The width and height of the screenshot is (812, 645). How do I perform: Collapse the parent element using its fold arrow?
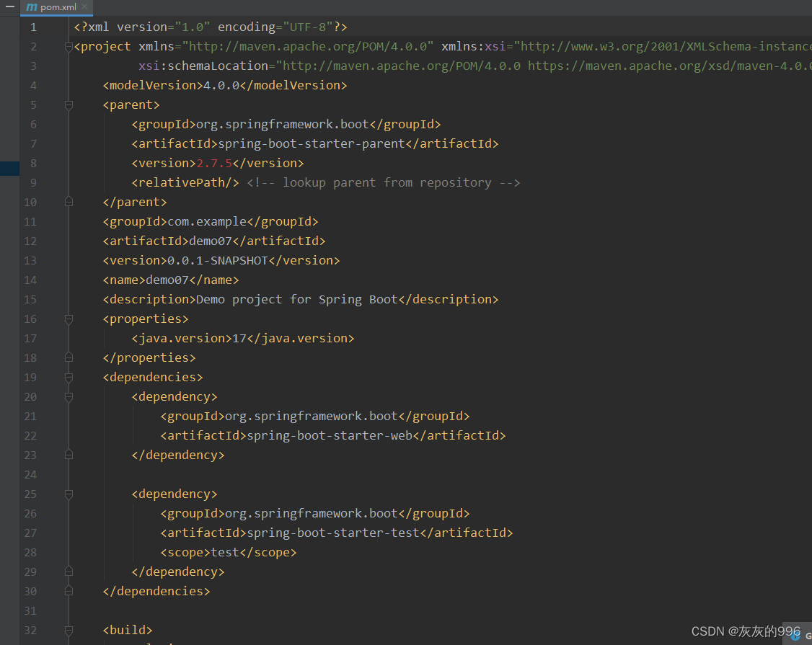tap(69, 104)
